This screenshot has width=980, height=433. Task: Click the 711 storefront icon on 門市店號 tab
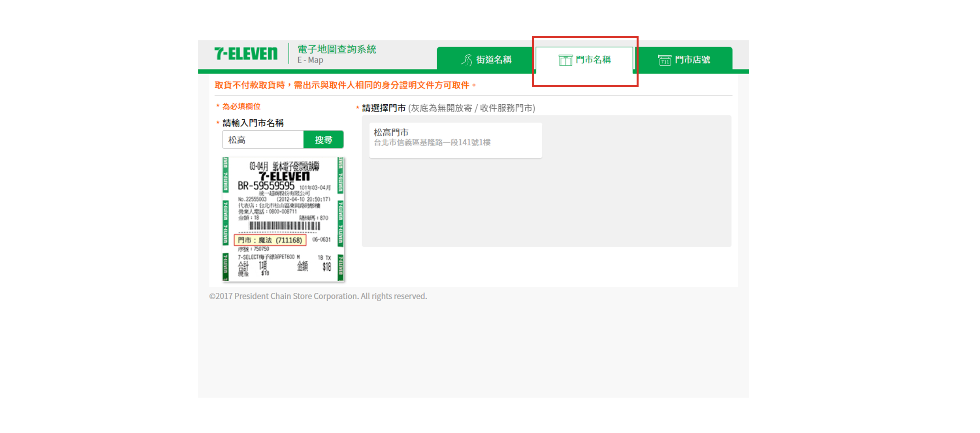[664, 60]
